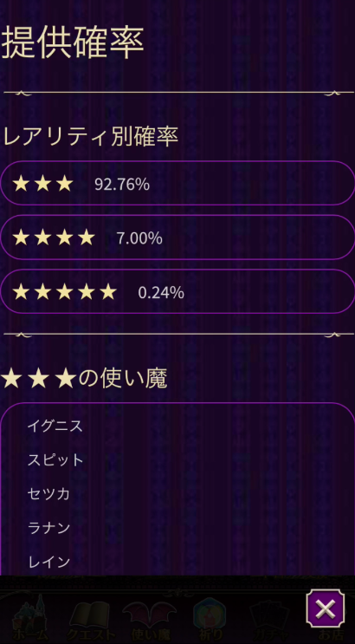Tap the セツカ familiar entry

click(48, 494)
